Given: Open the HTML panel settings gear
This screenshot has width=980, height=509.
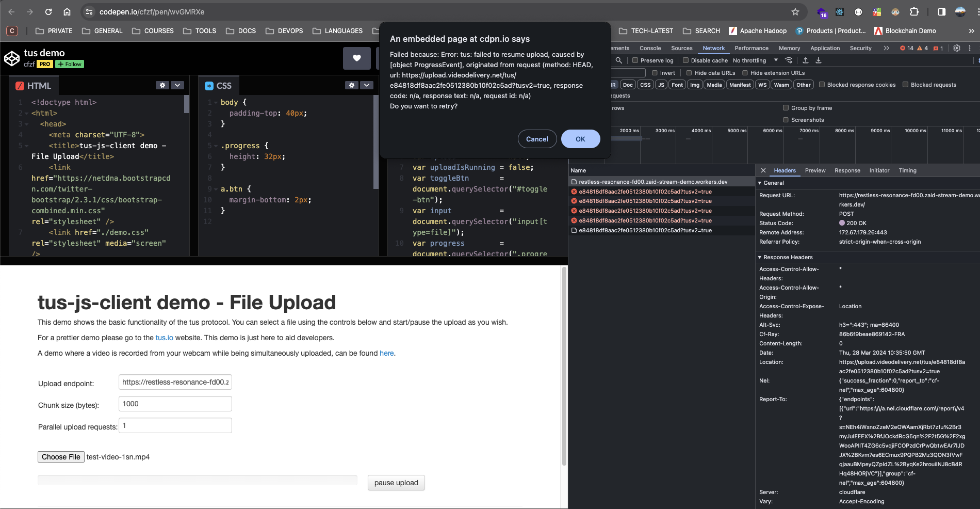Looking at the screenshot, I should (x=163, y=85).
